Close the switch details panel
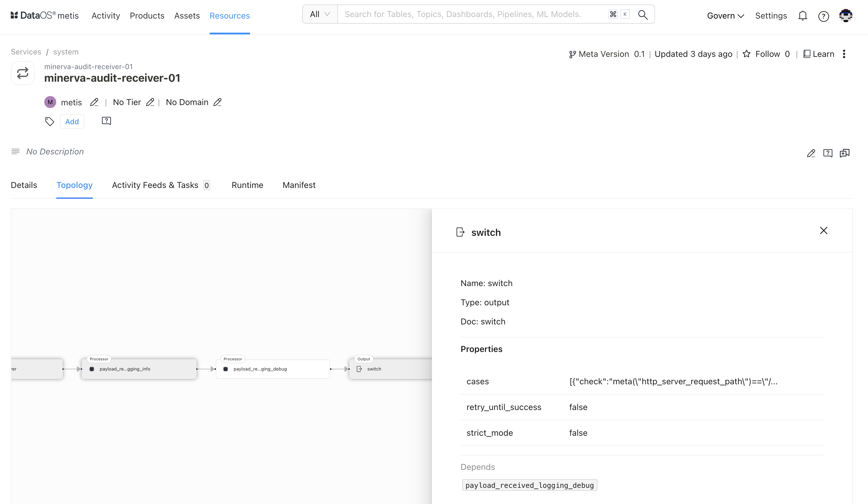 click(x=823, y=231)
